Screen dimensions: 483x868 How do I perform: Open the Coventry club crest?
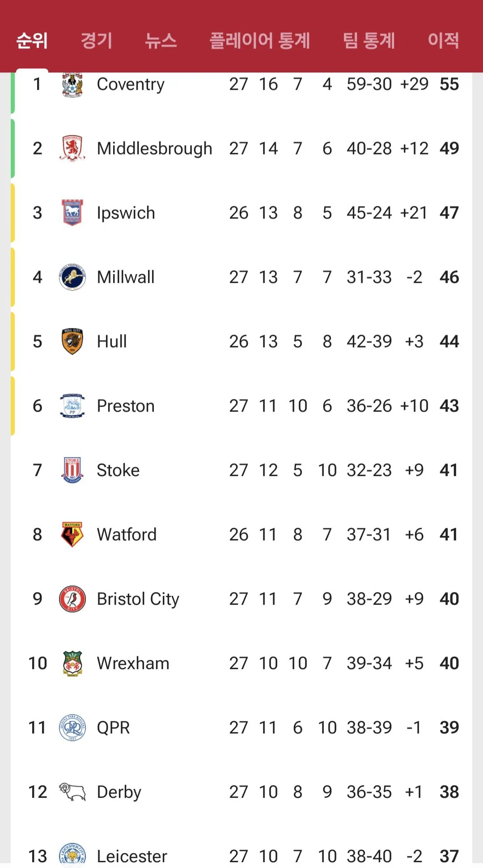(72, 85)
